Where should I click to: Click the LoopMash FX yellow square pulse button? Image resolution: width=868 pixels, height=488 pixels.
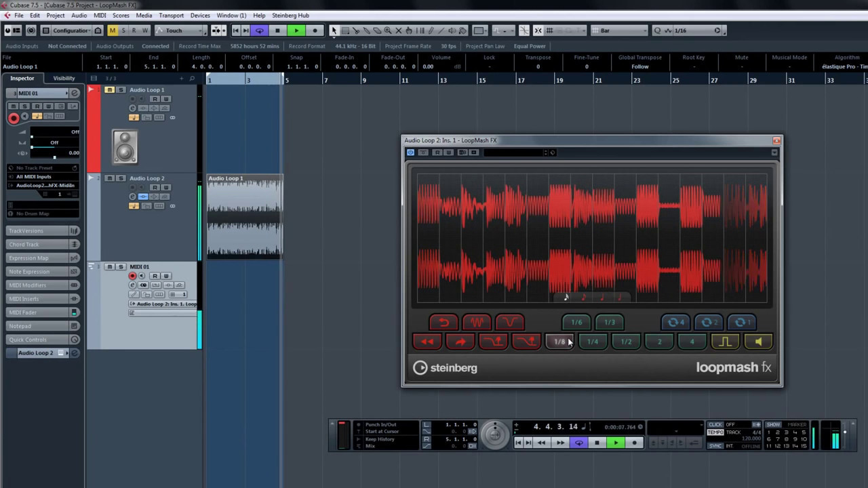tap(726, 342)
